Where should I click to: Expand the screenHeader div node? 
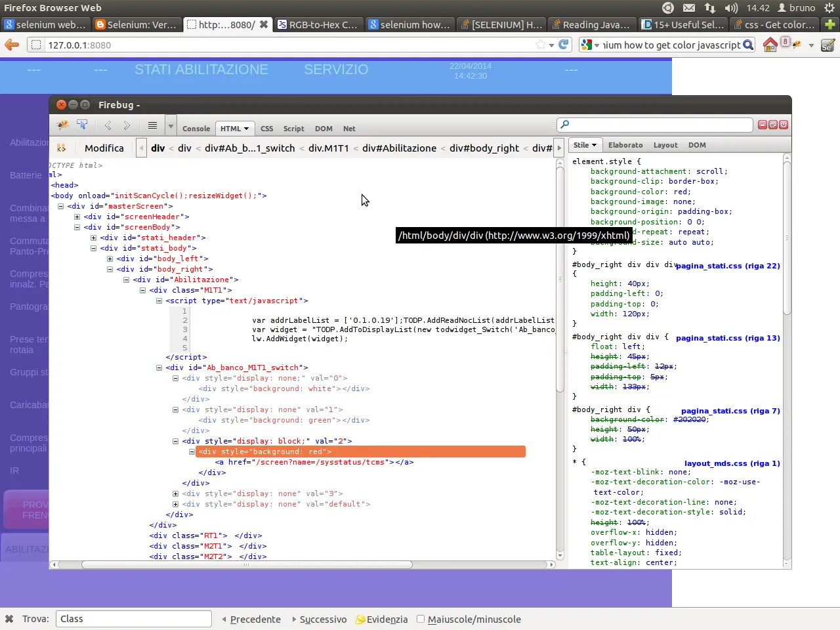(77, 217)
